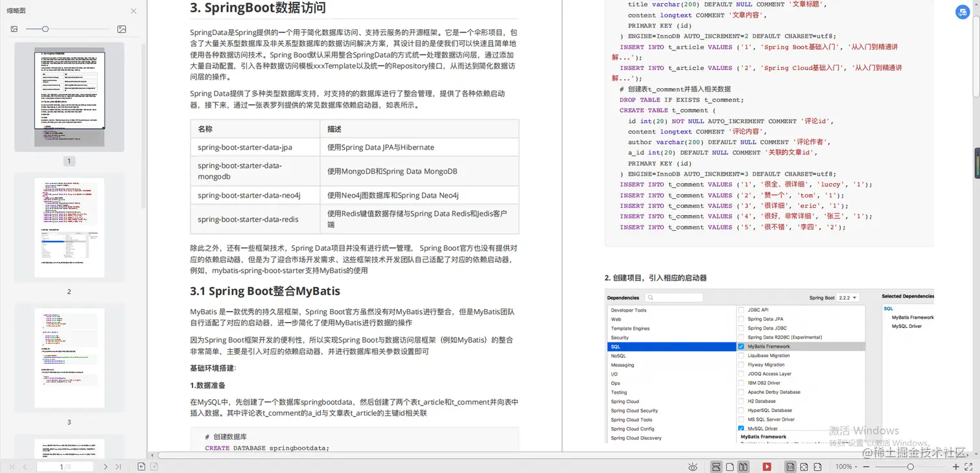Enter full screen mode
The width and height of the screenshot is (980, 473).
click(968, 467)
